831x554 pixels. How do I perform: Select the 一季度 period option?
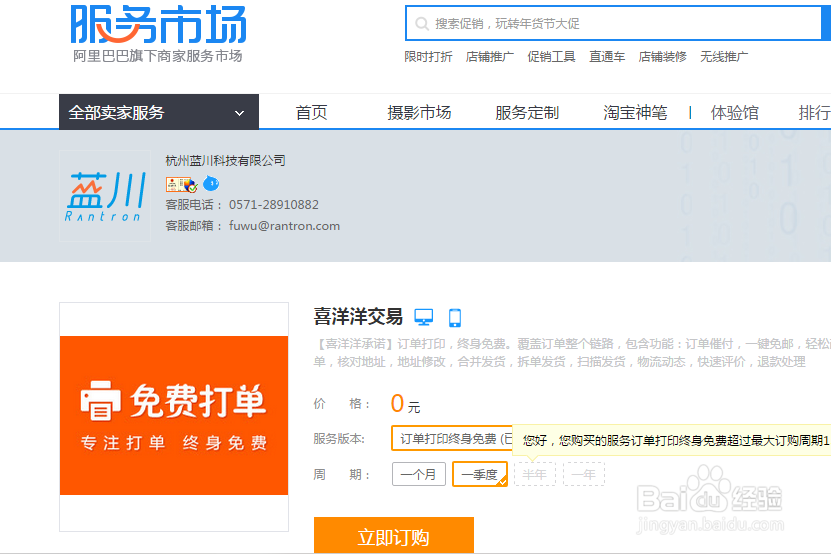coord(480,474)
